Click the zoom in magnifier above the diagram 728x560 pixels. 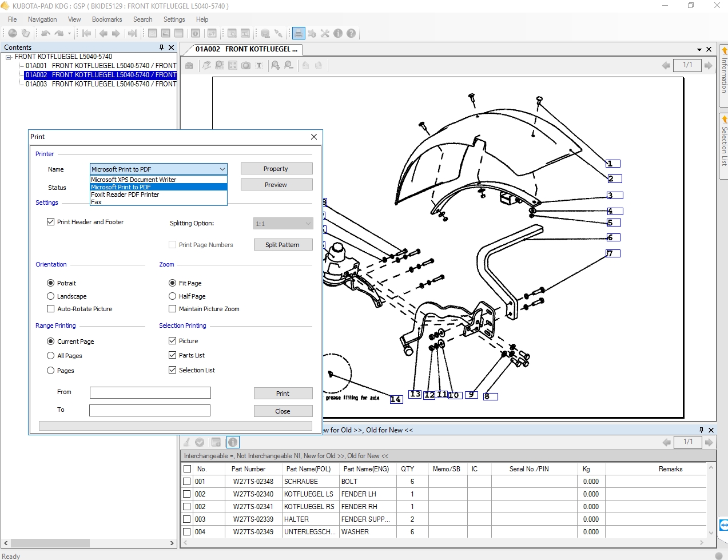(276, 65)
